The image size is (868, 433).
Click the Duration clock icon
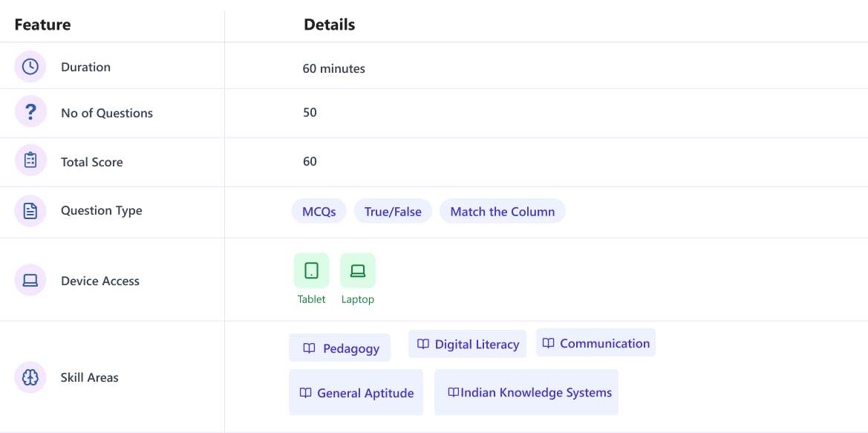[30, 67]
